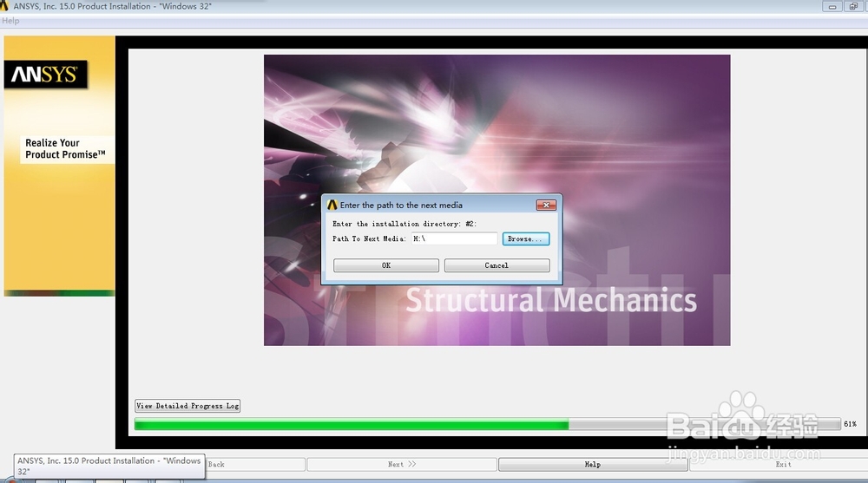
Task: Close the 'Enter the path to the next media' dialog
Action: pyautogui.click(x=546, y=206)
